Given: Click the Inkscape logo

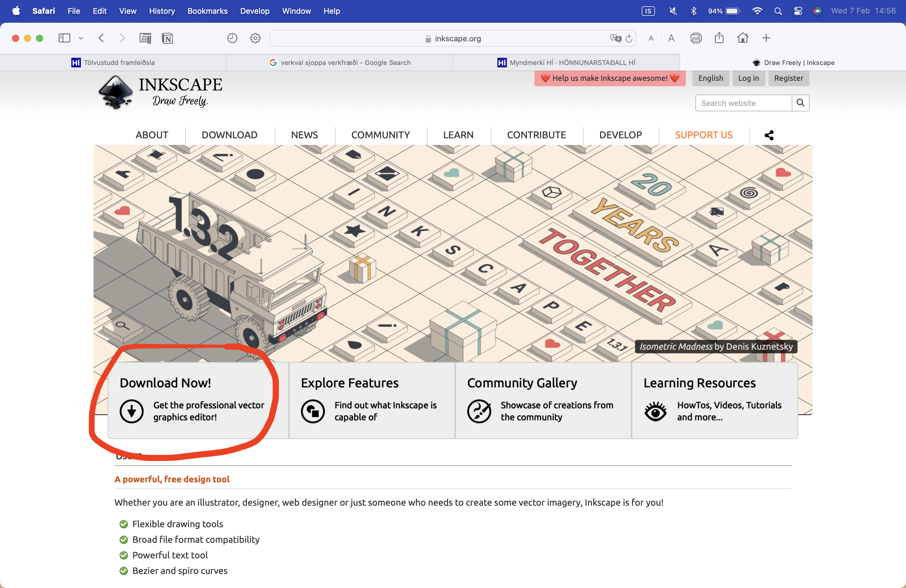Looking at the screenshot, I should tap(160, 93).
